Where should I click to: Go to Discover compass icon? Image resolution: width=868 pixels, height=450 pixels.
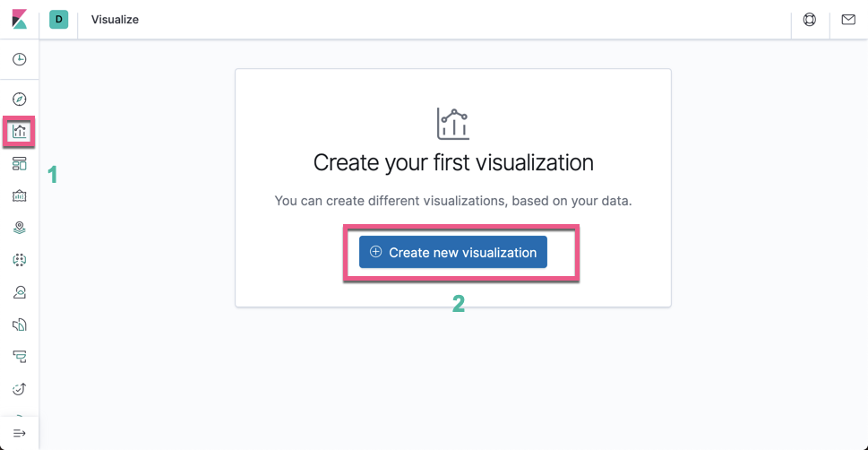20,100
